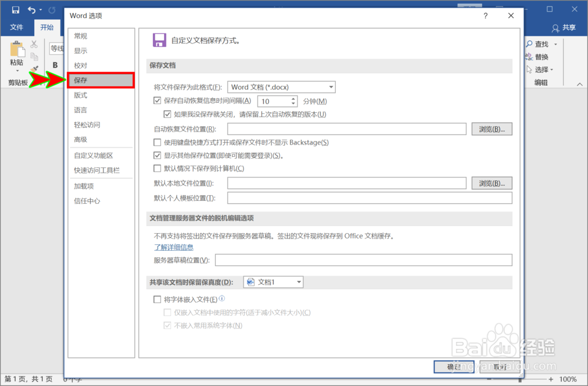Select the Trust Center category

point(101,201)
